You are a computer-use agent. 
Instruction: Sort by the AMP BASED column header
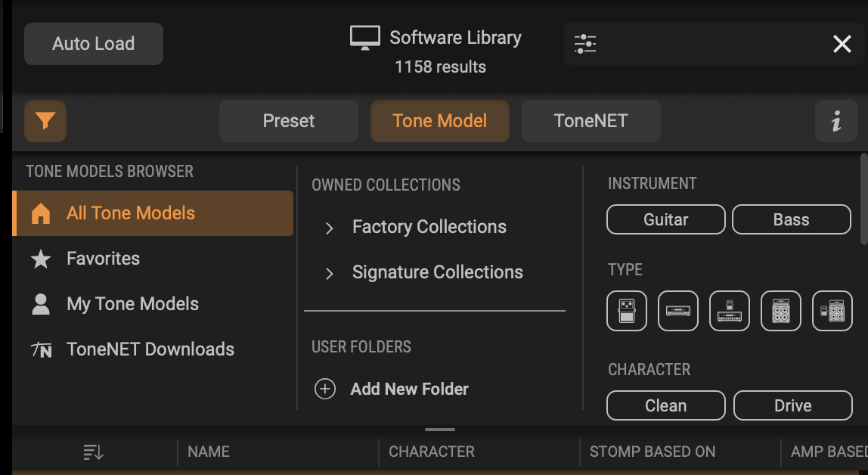pos(829,452)
